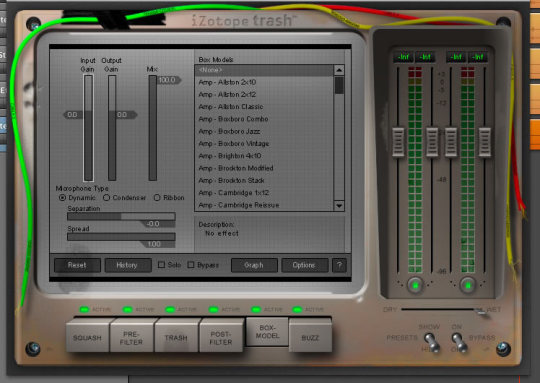
Task: Click the right meter link knob
Action: [x=468, y=285]
